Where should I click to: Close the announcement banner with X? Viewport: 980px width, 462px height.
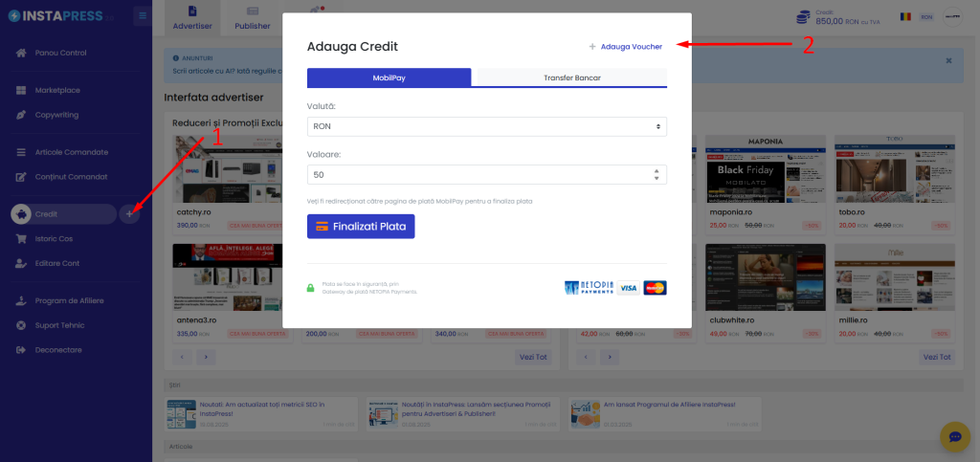point(948,60)
